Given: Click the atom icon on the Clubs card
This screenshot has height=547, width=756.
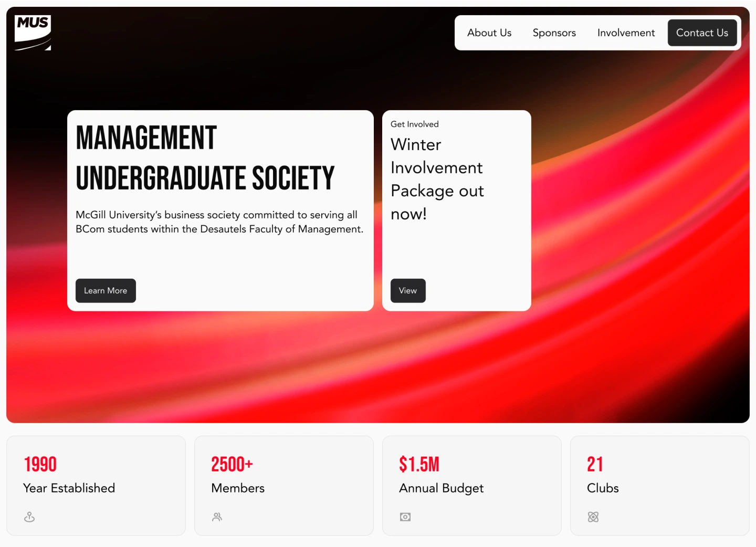Looking at the screenshot, I should point(593,517).
